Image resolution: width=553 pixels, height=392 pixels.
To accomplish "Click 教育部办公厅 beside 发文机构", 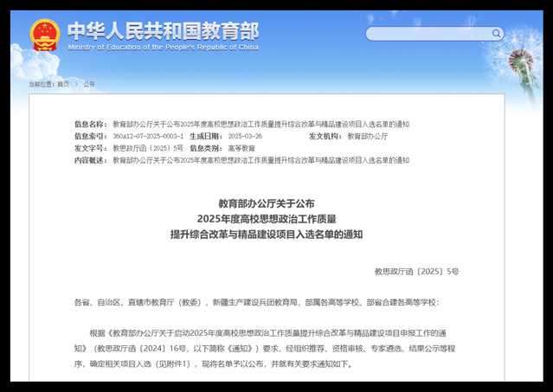I will (367, 137).
